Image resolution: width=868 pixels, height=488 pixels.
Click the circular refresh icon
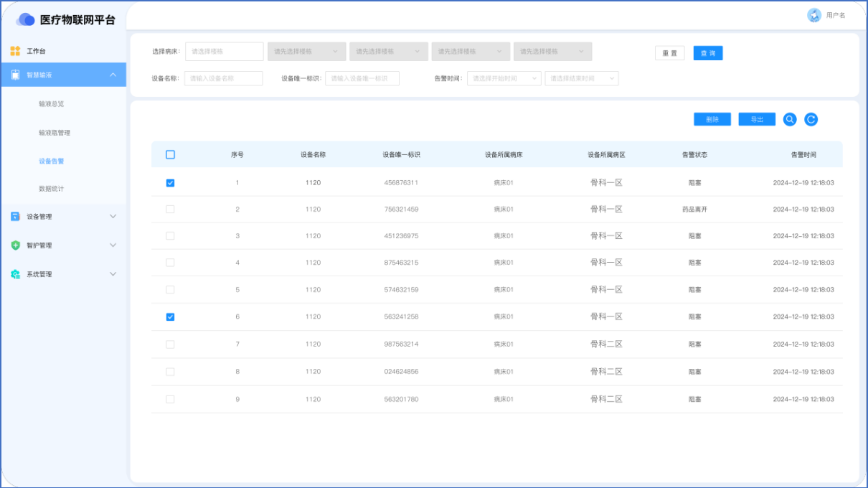click(811, 120)
